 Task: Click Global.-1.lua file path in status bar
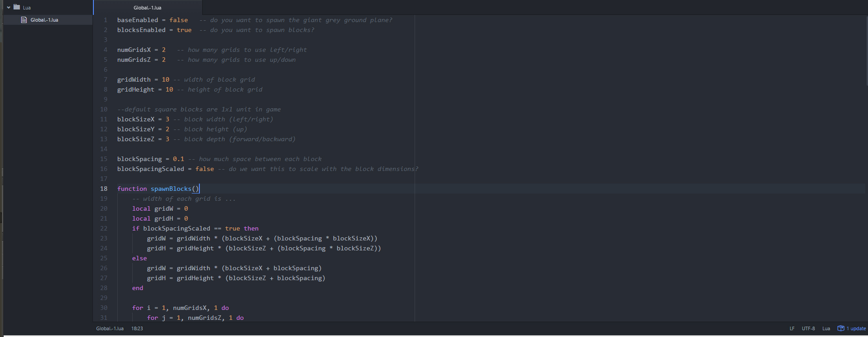click(x=110, y=328)
